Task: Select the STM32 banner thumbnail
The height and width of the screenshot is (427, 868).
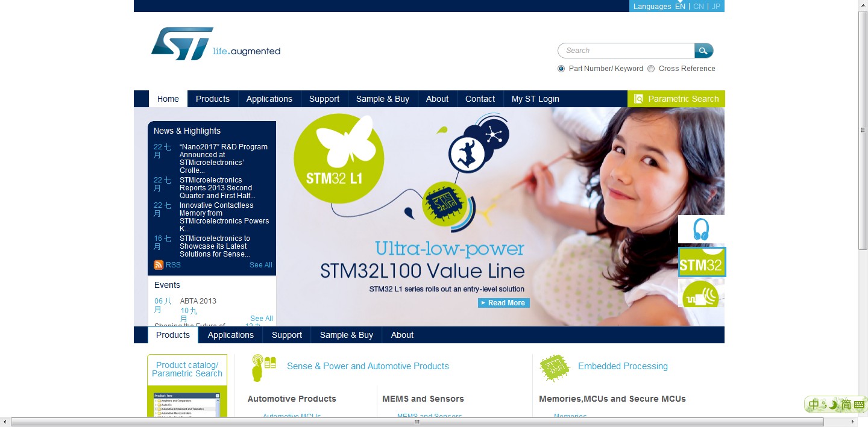Action: [702, 262]
